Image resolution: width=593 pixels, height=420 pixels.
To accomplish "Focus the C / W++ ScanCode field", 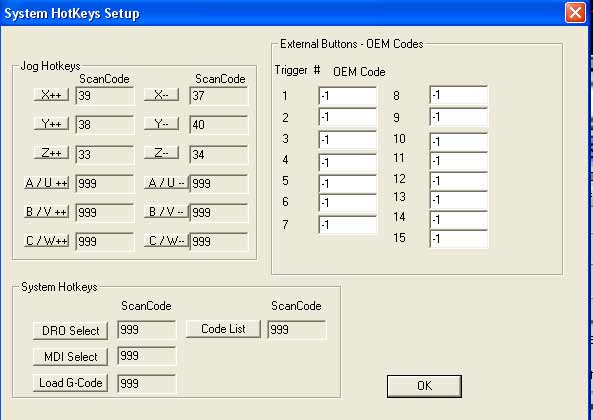I will click(x=105, y=242).
